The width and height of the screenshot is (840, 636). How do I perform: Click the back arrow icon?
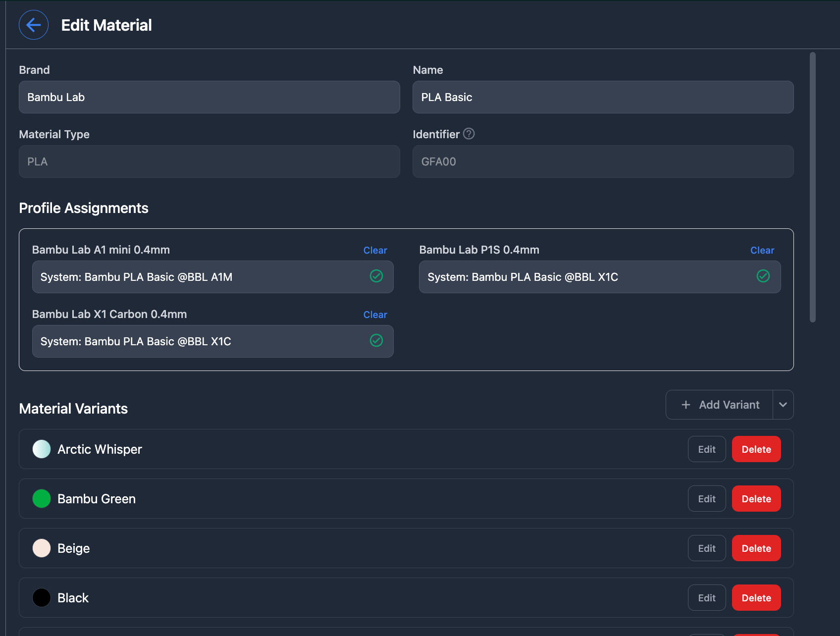point(34,25)
